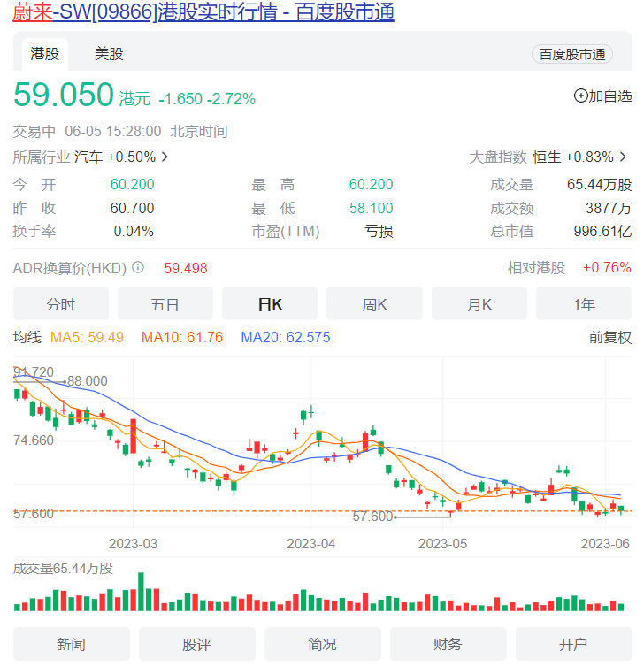The height and width of the screenshot is (666, 644).
Task: Expand 所属行业 汽车 chevron arrow
Action: [165, 157]
